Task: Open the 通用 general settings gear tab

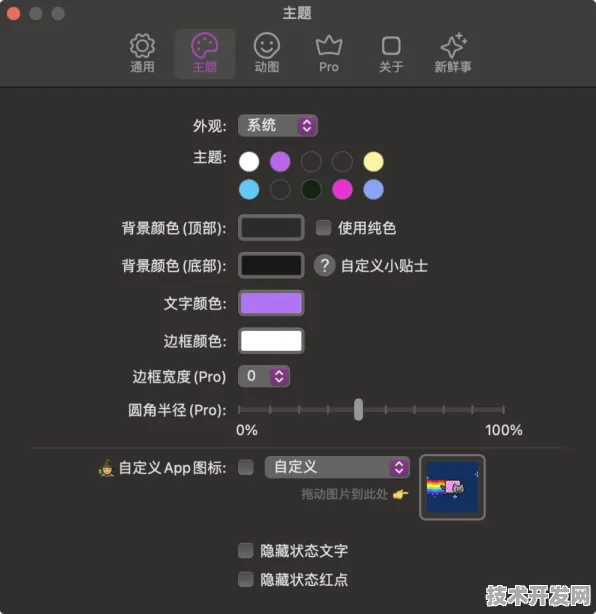Action: point(142,53)
